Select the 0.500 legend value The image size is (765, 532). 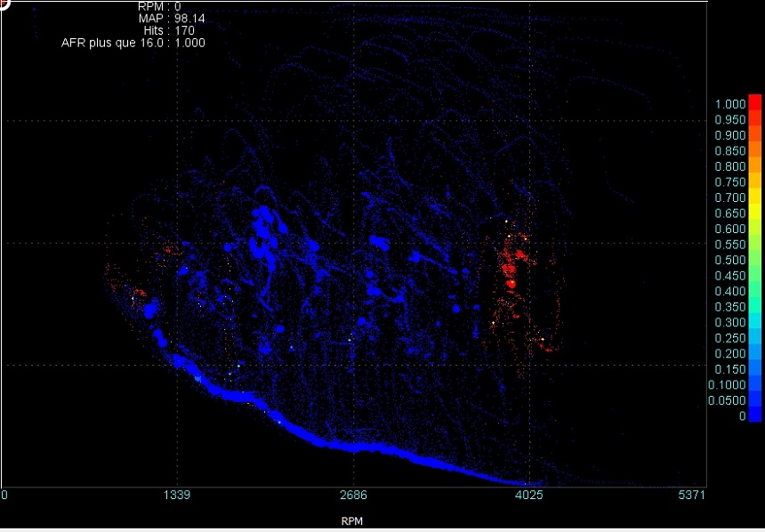click(x=729, y=260)
